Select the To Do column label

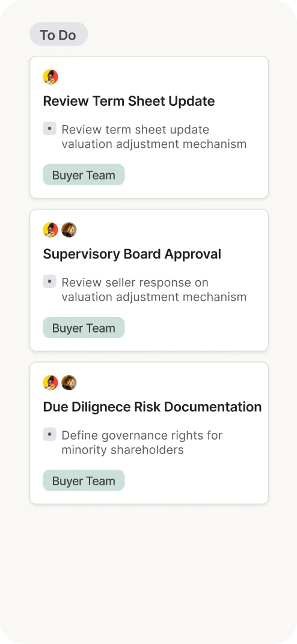point(59,34)
